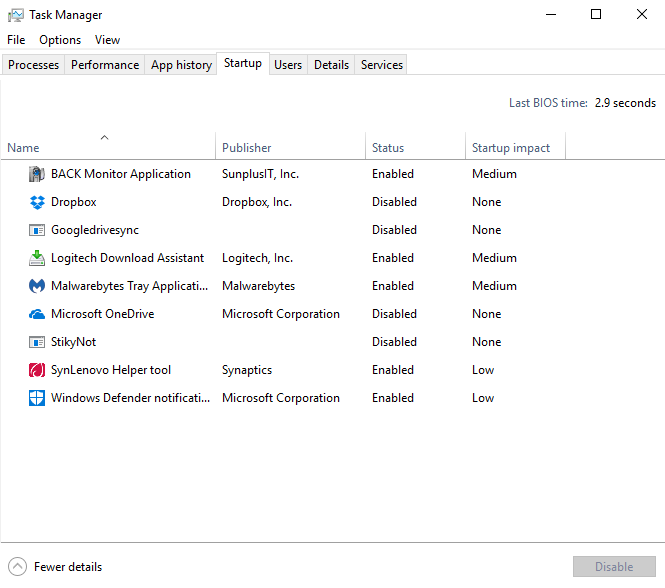Switch to the Services tab
The width and height of the screenshot is (665, 588).
[382, 65]
